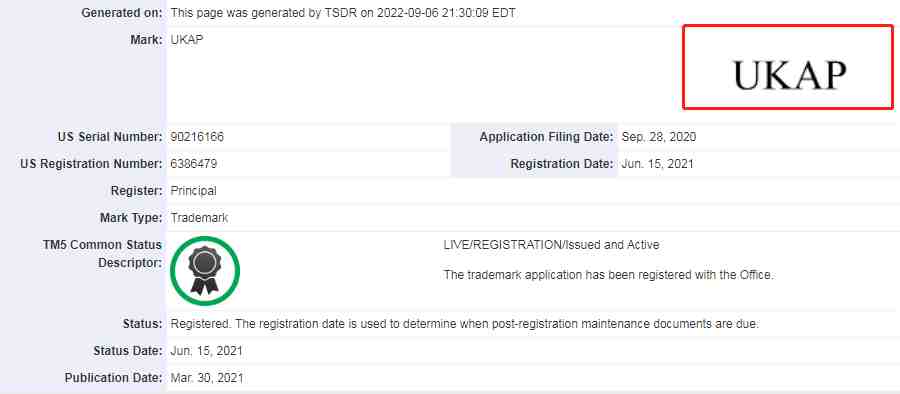This screenshot has height=394, width=900.
Task: Click the Sep. 28, 2020 filing date
Action: pos(659,137)
